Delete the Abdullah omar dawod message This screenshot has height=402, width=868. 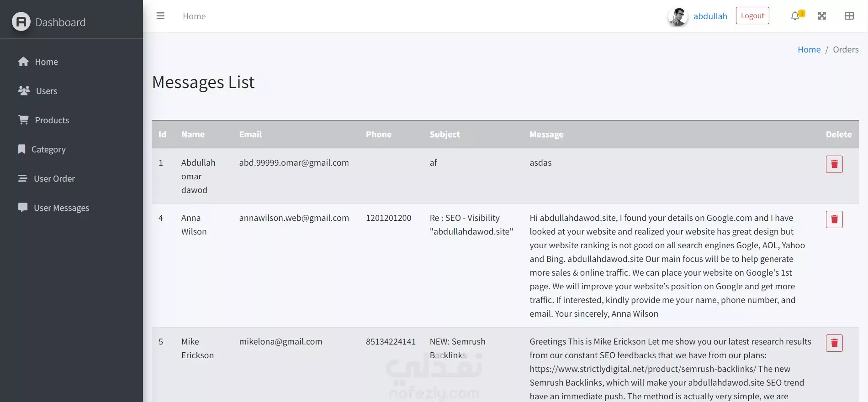coord(834,164)
